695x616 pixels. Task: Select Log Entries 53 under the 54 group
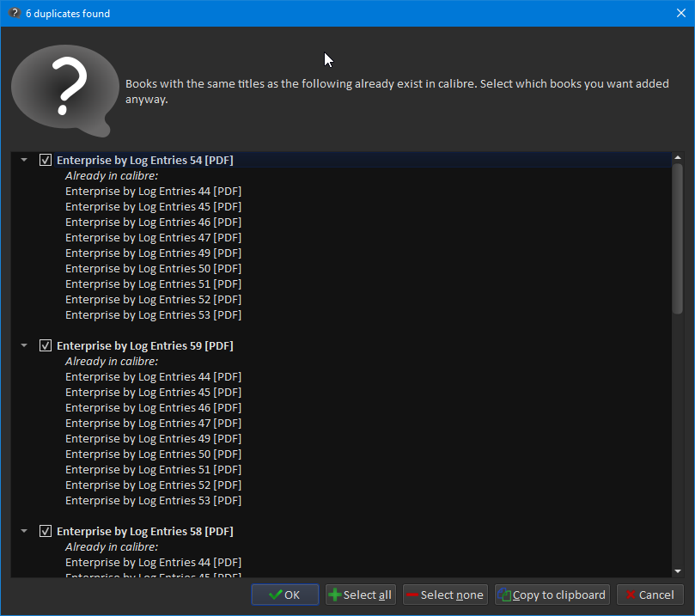click(154, 315)
